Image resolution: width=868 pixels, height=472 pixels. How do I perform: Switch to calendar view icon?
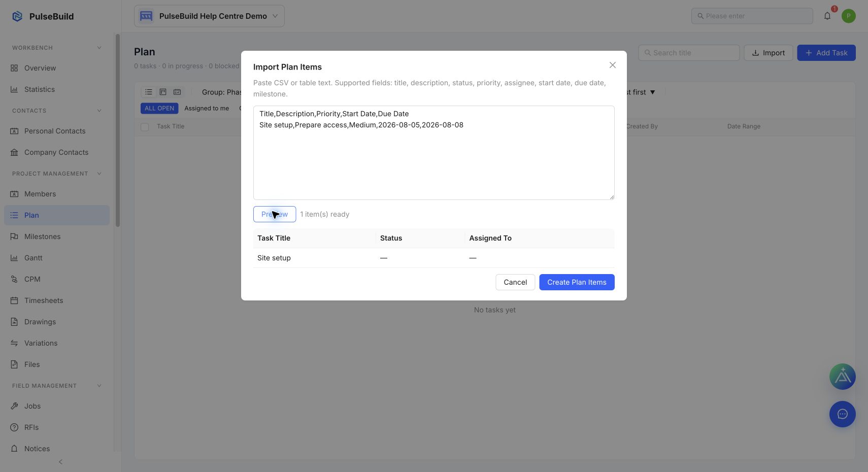pyautogui.click(x=177, y=92)
